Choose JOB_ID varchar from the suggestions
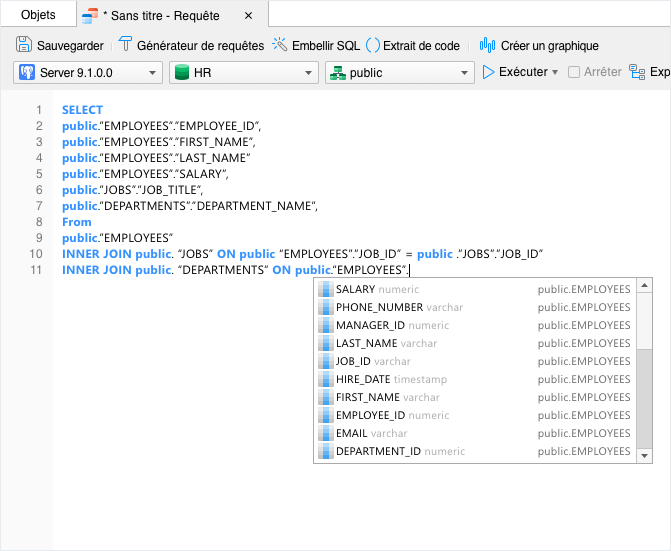 pyautogui.click(x=475, y=361)
